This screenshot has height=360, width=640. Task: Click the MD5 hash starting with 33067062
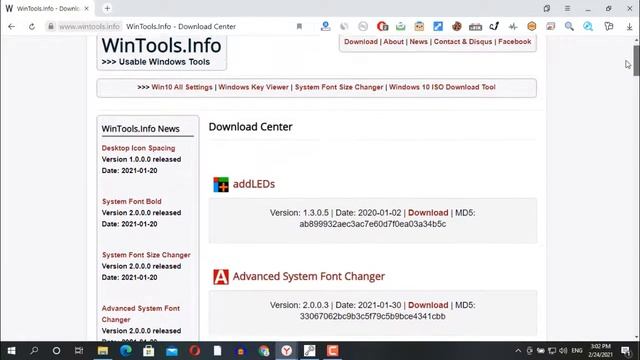[373, 316]
